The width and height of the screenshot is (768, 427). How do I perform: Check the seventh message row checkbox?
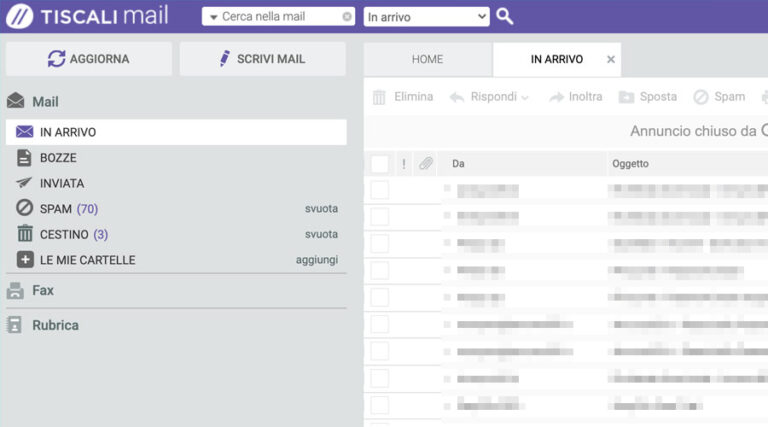pyautogui.click(x=380, y=351)
